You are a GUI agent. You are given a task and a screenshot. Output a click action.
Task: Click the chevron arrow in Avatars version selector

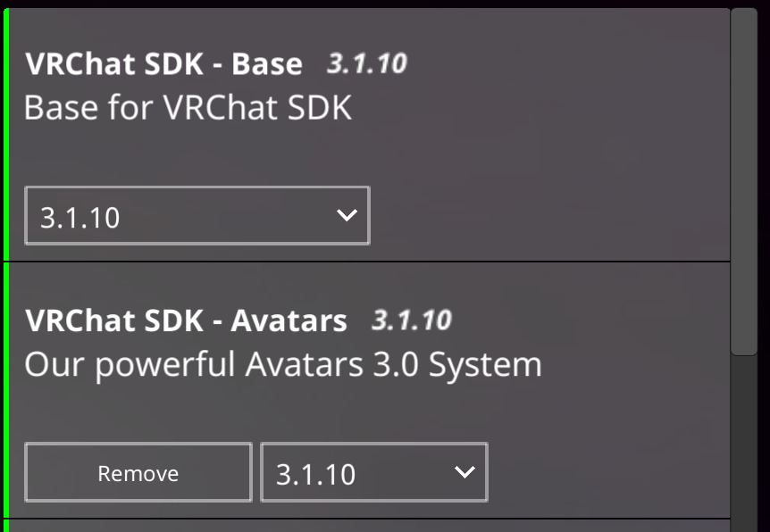click(x=465, y=472)
